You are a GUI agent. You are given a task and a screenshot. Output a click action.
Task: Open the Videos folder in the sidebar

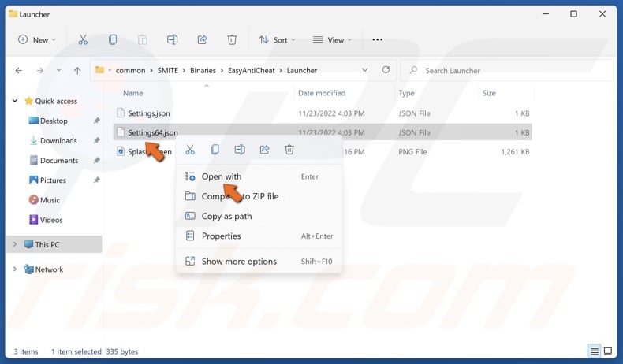click(51, 220)
